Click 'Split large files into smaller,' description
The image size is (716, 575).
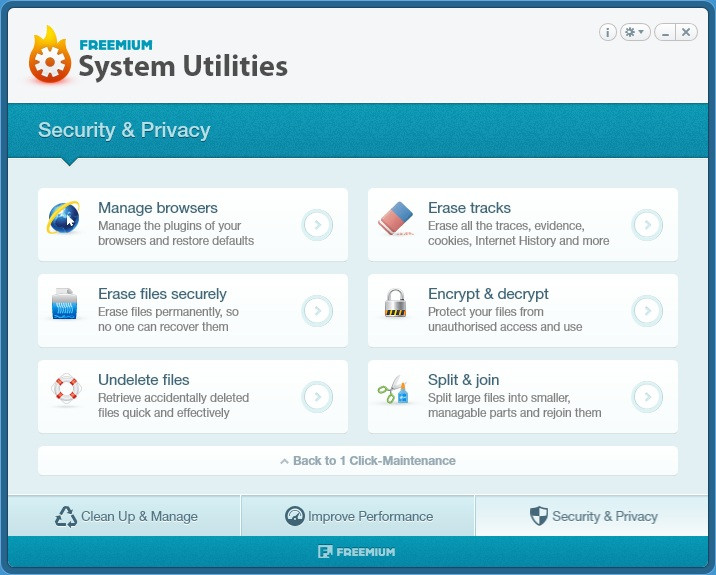pos(499,398)
